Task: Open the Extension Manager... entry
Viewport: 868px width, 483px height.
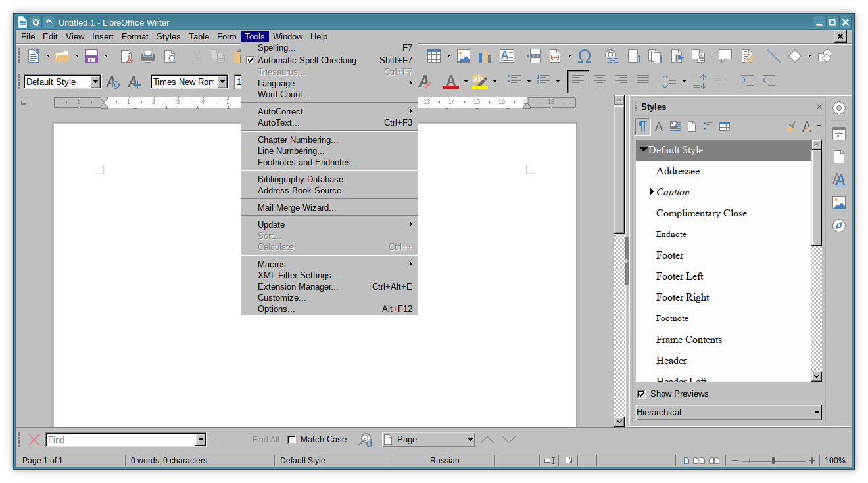Action: 329,286
